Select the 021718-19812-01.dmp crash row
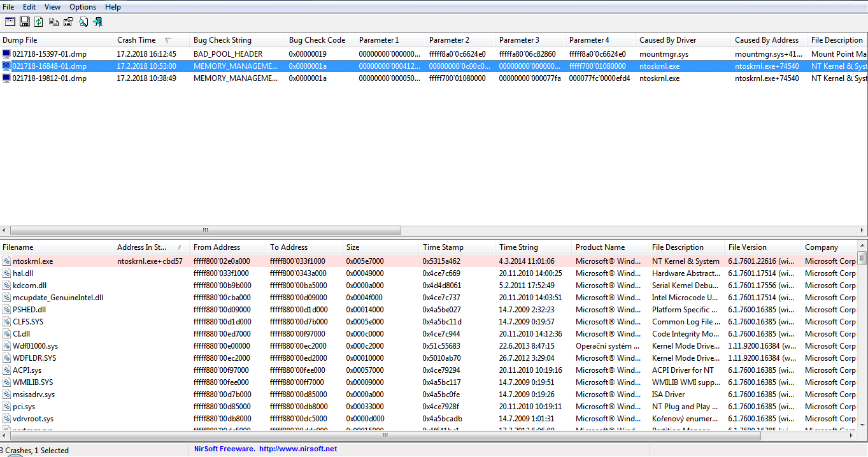The width and height of the screenshot is (868, 457). coord(49,78)
